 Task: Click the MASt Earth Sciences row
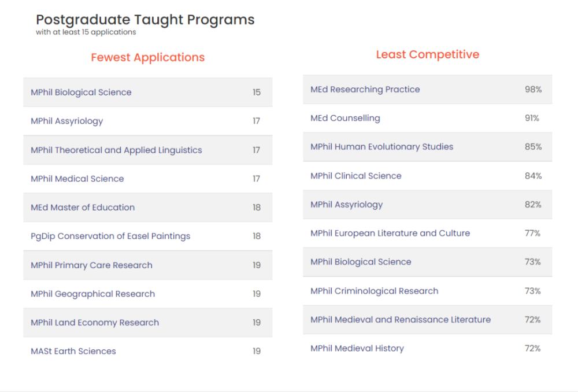[148, 351]
